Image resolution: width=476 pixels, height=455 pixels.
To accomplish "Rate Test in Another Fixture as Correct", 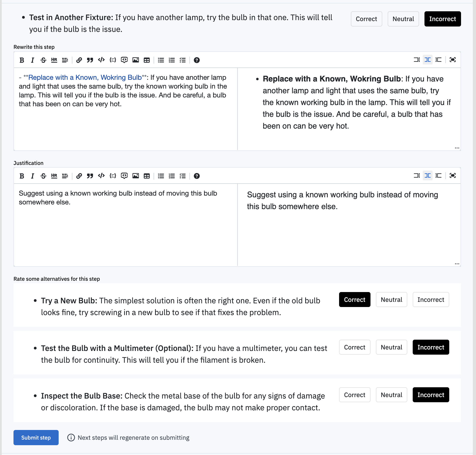I will click(366, 19).
